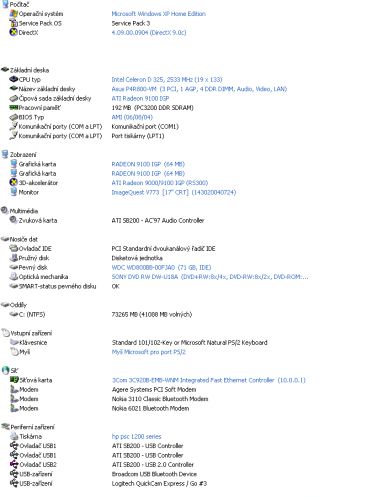Image resolution: width=367 pixels, height=500 pixels.
Task: Select the Broadcom USB Bluetooth Device text
Action: click(x=154, y=474)
